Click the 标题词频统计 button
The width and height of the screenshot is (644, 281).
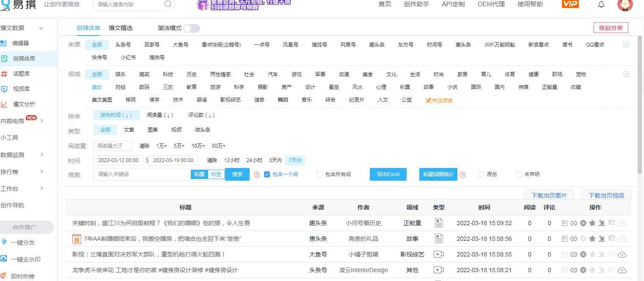438,174
